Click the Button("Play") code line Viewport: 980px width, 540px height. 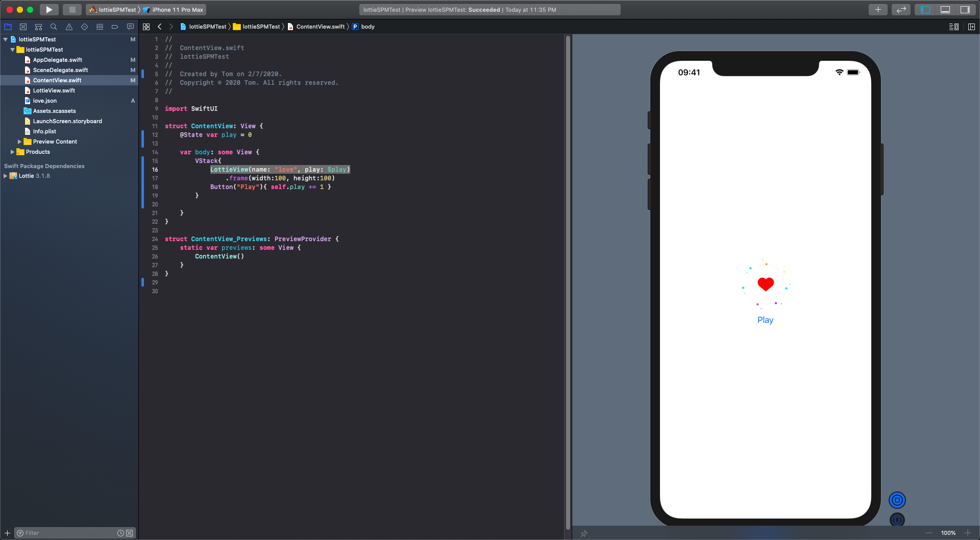(271, 187)
